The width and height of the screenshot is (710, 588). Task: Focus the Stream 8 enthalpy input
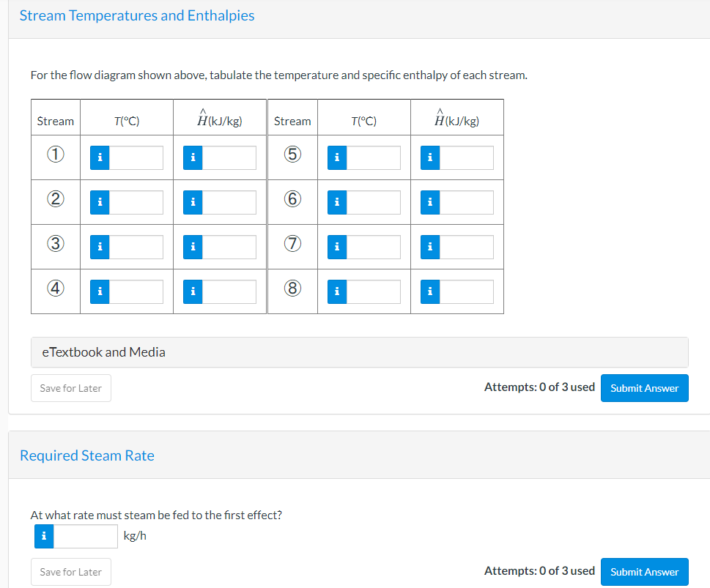pos(467,291)
